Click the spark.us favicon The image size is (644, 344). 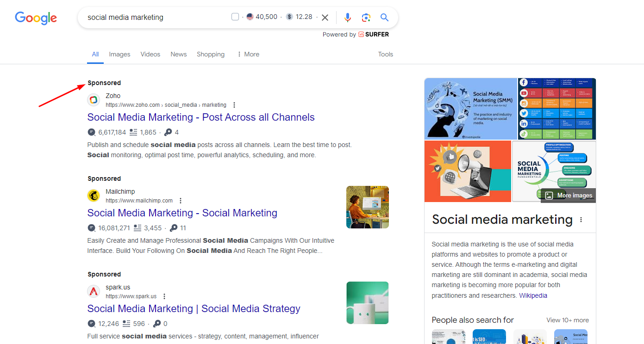coord(94,291)
